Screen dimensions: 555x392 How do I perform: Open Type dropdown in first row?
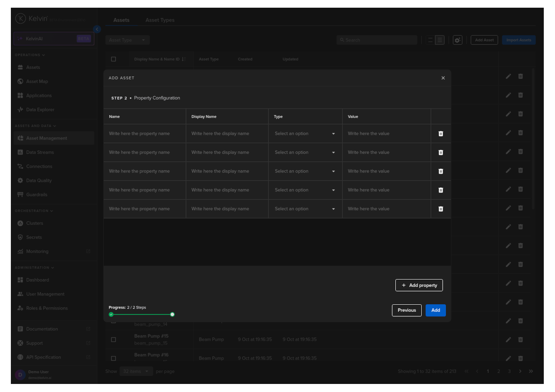pyautogui.click(x=305, y=134)
